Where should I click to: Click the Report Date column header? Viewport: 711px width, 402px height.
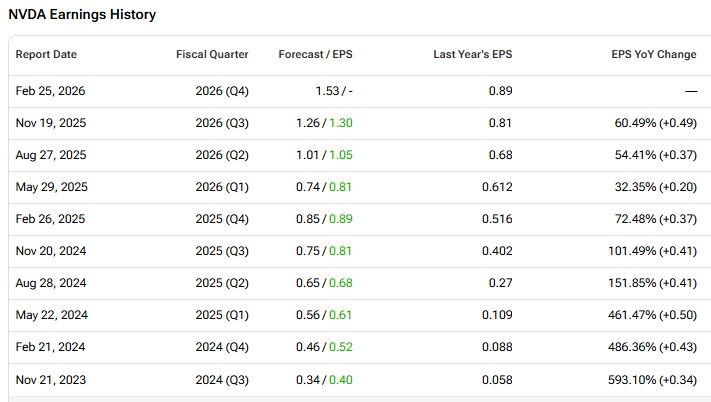[x=46, y=54]
